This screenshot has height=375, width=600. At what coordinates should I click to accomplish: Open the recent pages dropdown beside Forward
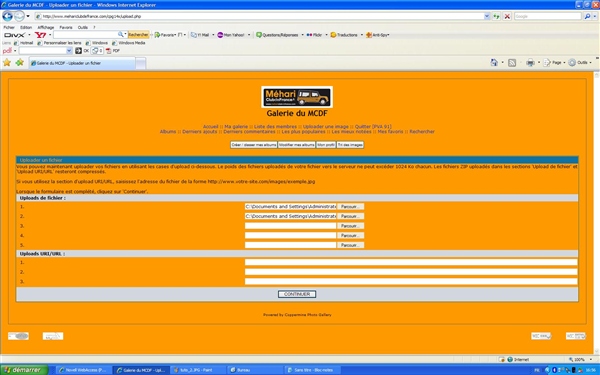pyautogui.click(x=28, y=16)
